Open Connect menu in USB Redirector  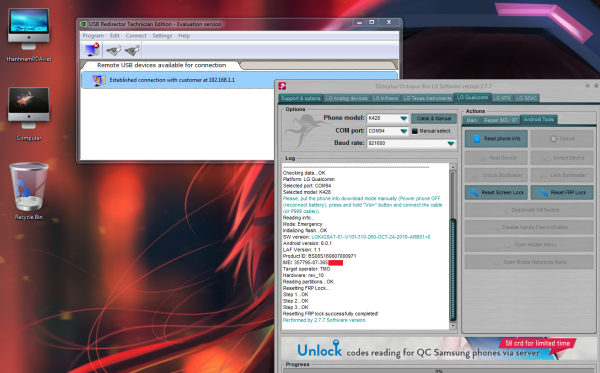136,36
